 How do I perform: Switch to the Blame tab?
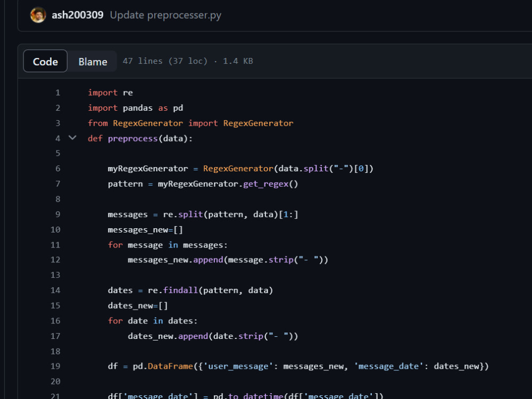[x=93, y=61]
